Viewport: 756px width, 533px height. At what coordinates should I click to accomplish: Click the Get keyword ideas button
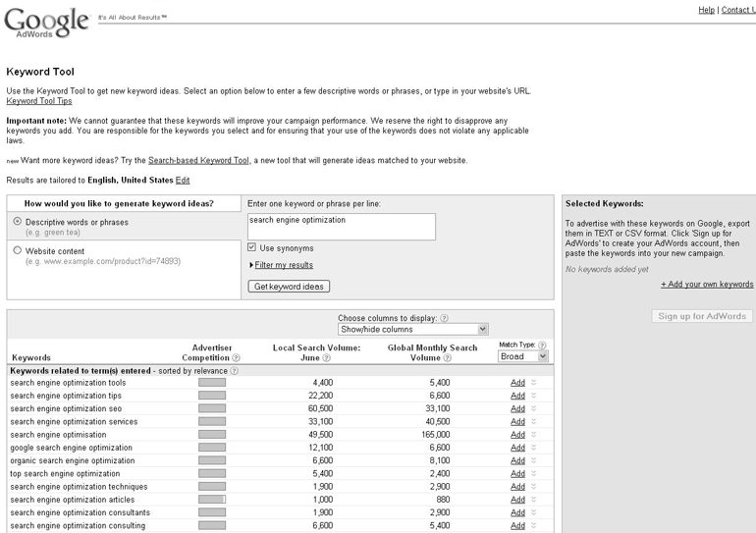click(x=289, y=287)
